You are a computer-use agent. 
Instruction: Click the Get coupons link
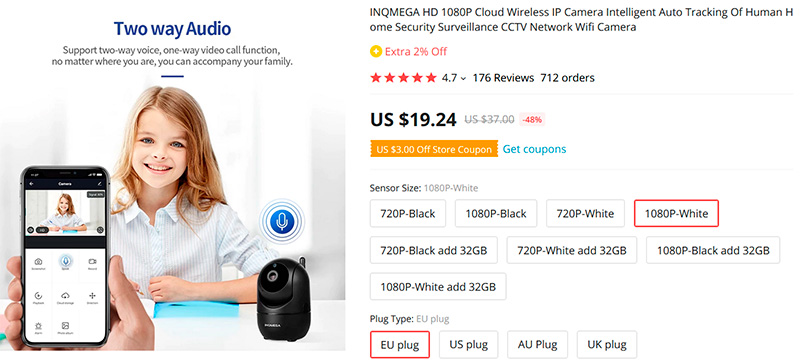(534, 149)
